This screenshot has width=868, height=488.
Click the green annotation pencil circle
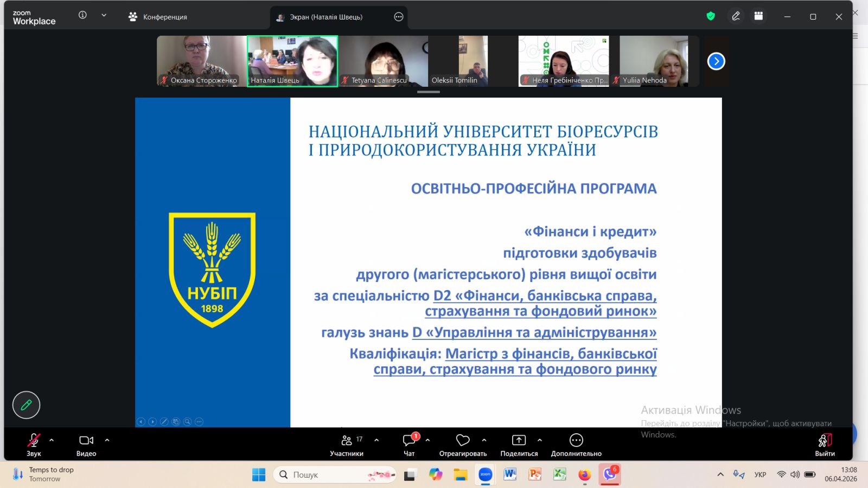point(26,405)
